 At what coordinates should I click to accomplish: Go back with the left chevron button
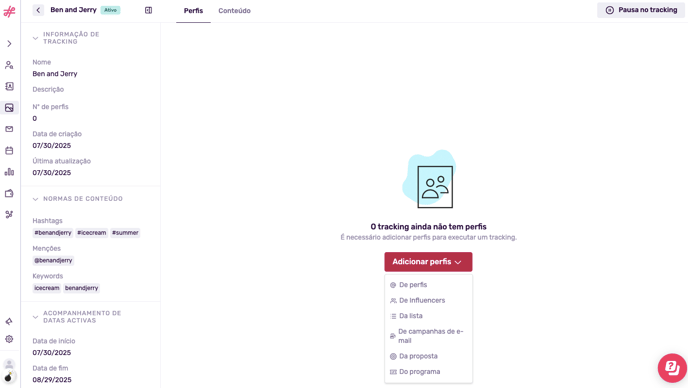tap(38, 10)
